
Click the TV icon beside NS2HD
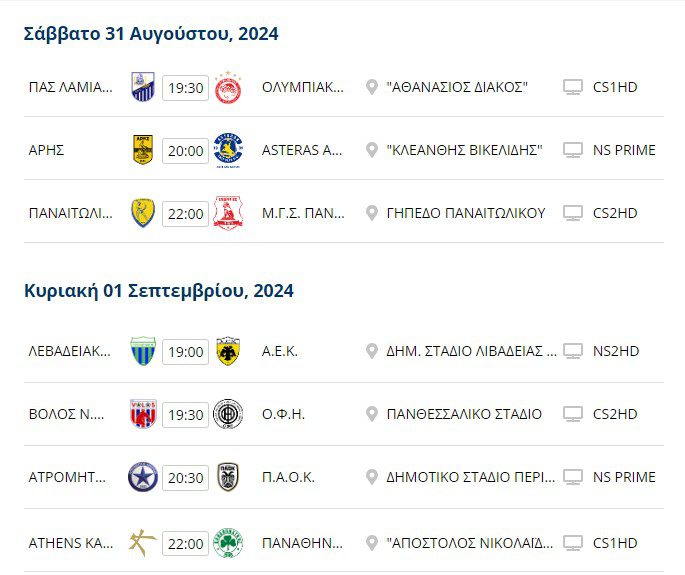[x=573, y=351]
